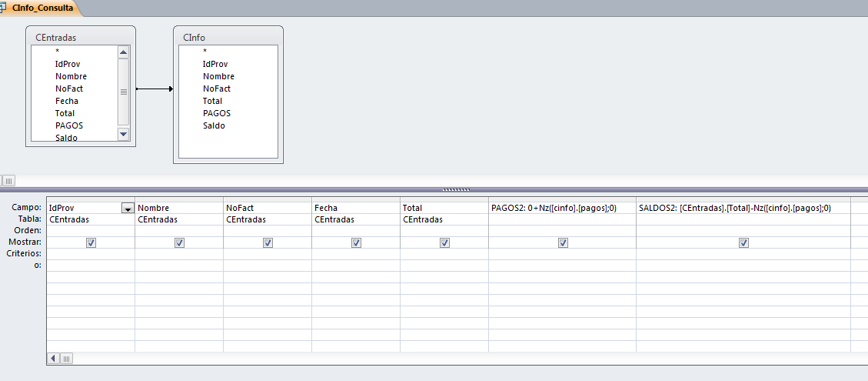Click the pane splitter handle
The height and width of the screenshot is (381, 868).
click(456, 189)
